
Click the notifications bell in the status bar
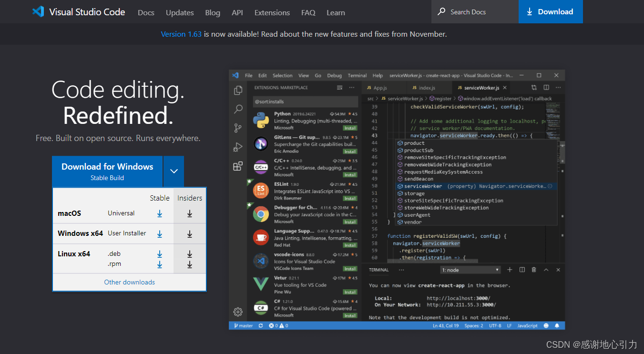[x=557, y=325]
